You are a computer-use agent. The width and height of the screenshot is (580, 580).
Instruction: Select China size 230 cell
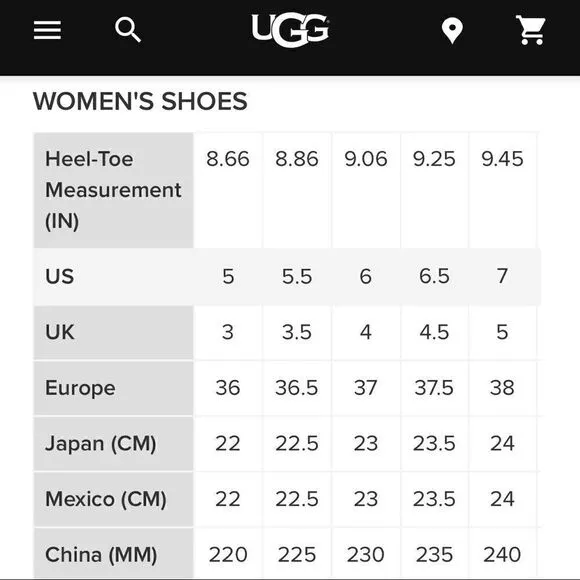366,554
